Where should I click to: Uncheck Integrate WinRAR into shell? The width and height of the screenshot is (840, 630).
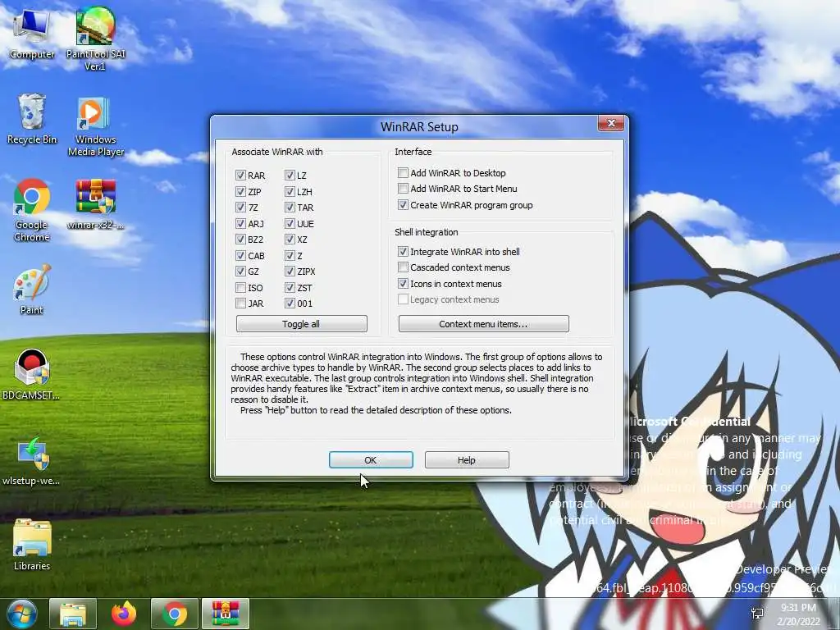coord(403,251)
